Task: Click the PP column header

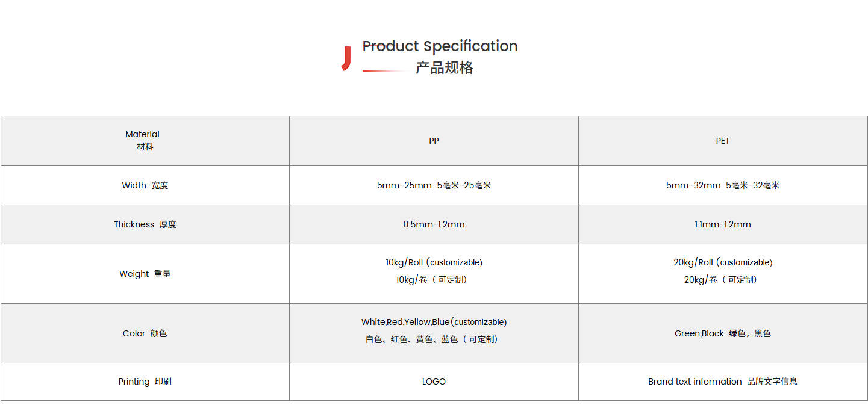Action: point(434,141)
